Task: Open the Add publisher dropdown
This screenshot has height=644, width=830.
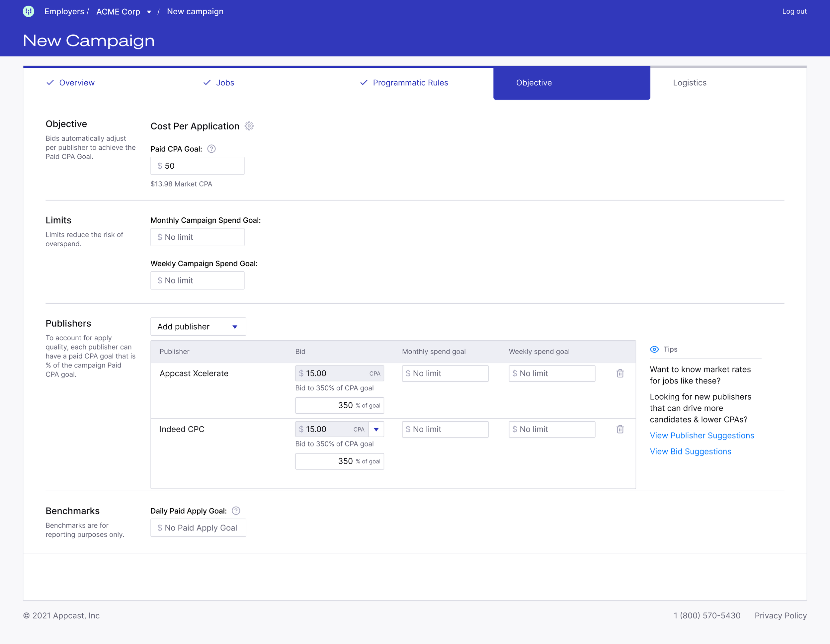Action: [198, 327]
